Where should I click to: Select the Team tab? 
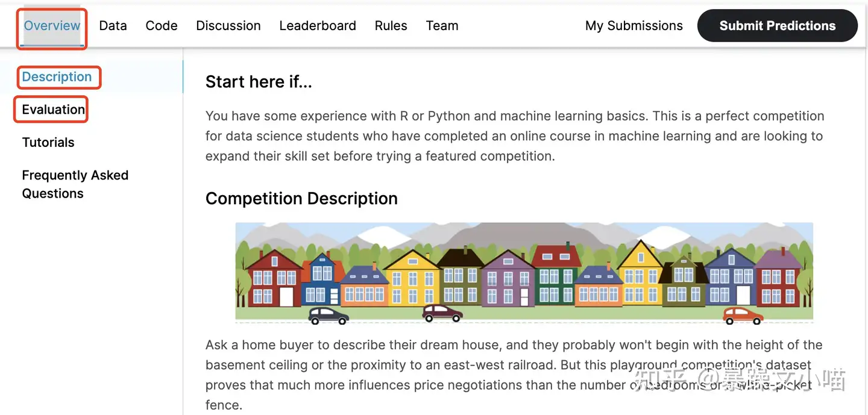(442, 26)
